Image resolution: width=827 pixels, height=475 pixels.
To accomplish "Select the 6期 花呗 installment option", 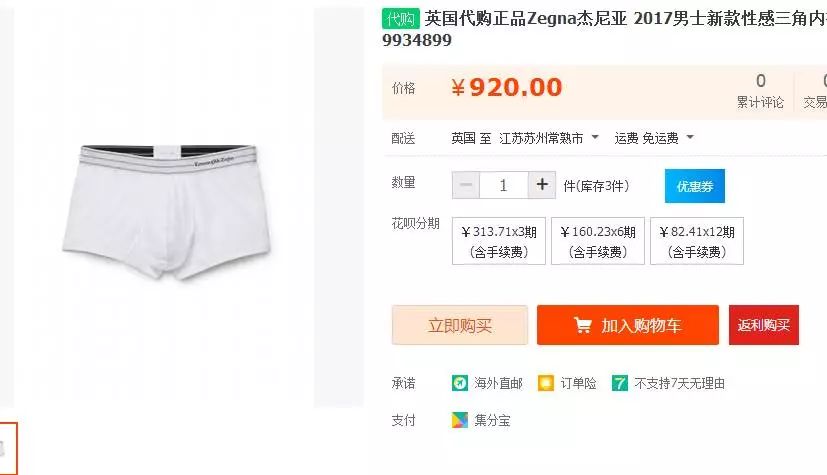I will [x=598, y=241].
